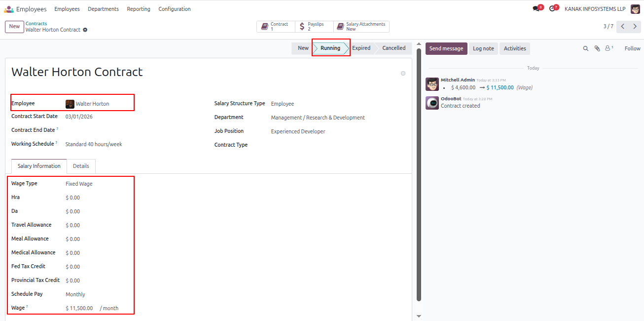Image resolution: width=644 pixels, height=321 pixels.
Task: Click Mitchell Admin avatar in chatter
Action: click(432, 84)
